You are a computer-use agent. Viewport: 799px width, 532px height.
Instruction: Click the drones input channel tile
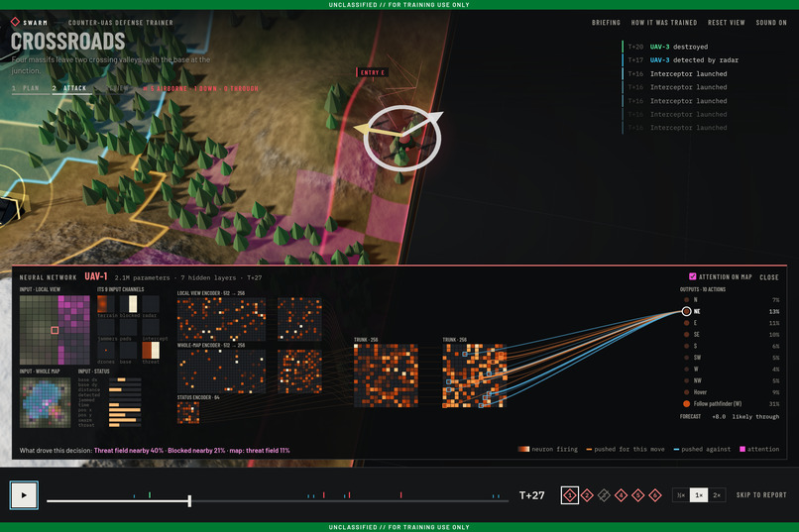[106, 351]
